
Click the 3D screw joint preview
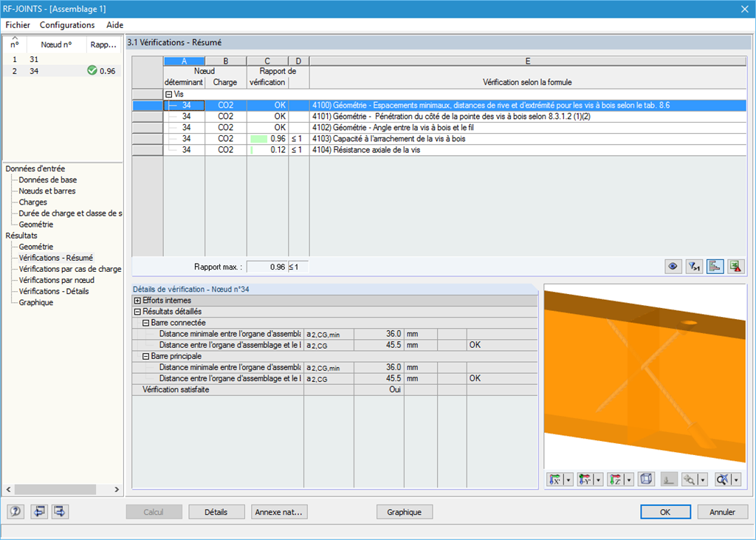click(x=645, y=377)
